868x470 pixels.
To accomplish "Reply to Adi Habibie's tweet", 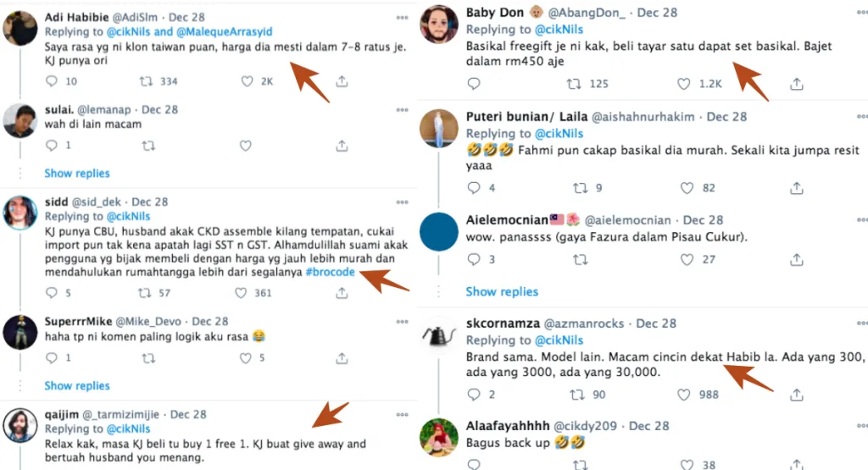I will 52,81.
